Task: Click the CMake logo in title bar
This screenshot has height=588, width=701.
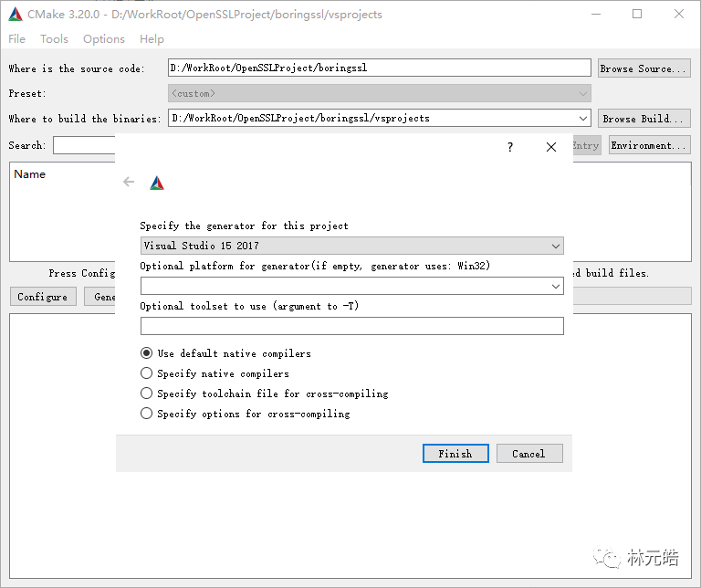Action: [x=16, y=15]
